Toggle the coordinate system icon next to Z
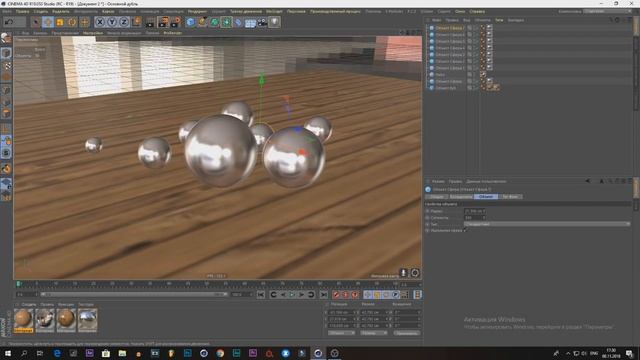 pyautogui.click(x=136, y=22)
